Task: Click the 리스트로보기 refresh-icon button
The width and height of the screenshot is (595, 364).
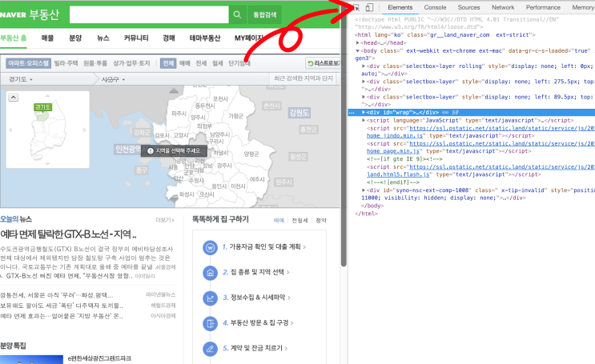Action: coord(323,63)
